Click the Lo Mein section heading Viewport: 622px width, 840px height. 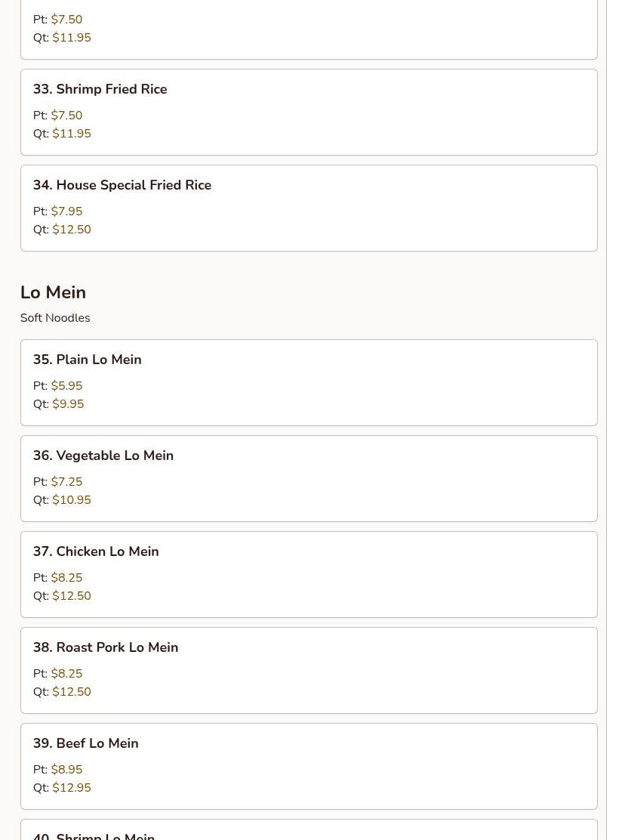(x=53, y=292)
